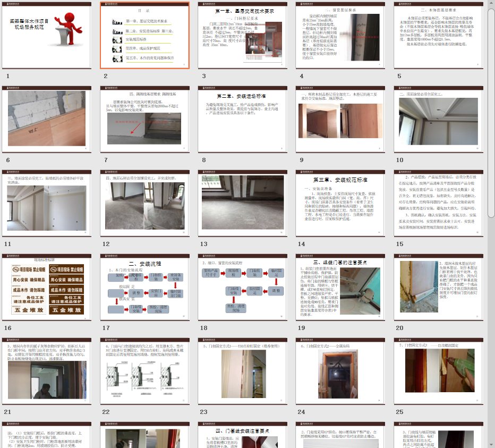The width and height of the screenshot is (495, 448).
Task: Select slide 14 titled 第三章 安装规范标准
Action: [340, 203]
